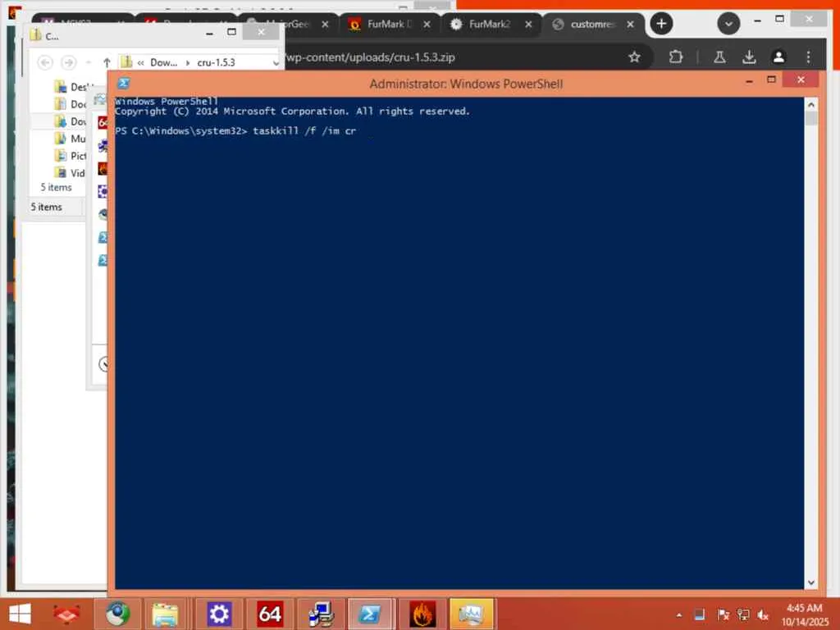840x630 pixels.
Task: Open File Explorer from the taskbar
Action: point(165,614)
